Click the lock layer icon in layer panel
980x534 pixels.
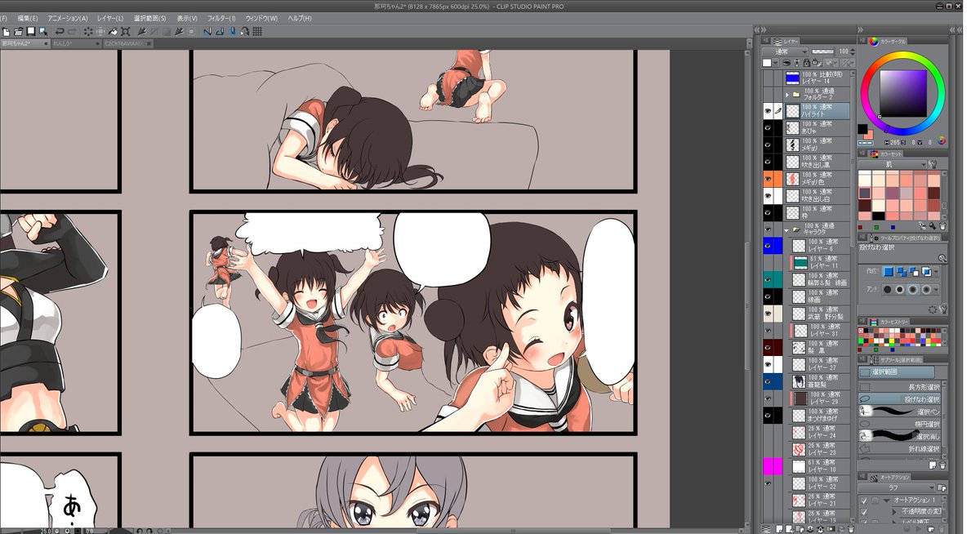806,62
